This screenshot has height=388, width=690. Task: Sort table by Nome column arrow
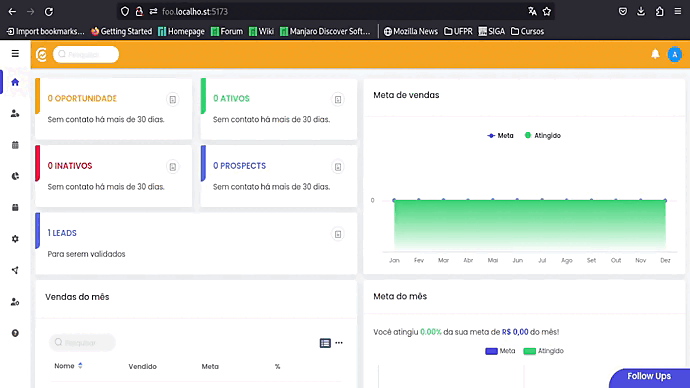click(80, 366)
